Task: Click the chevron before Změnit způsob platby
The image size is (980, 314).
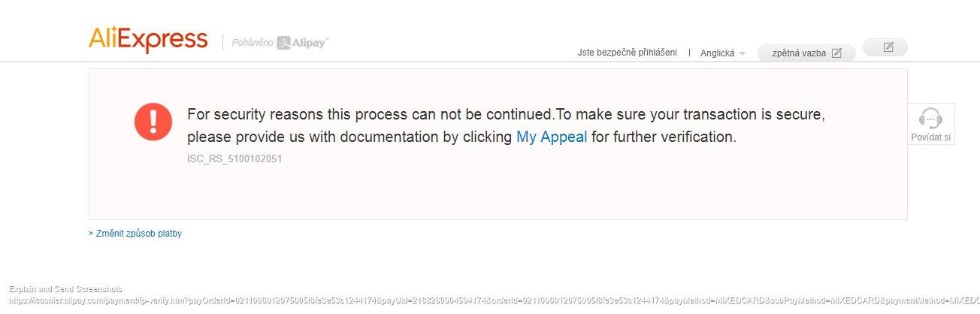Action: [91, 234]
